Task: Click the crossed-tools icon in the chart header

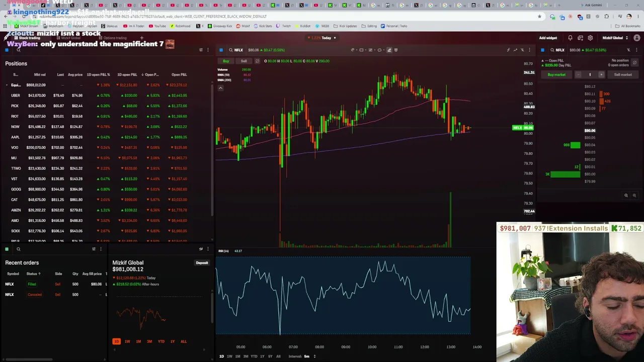Action: [x=522, y=50]
